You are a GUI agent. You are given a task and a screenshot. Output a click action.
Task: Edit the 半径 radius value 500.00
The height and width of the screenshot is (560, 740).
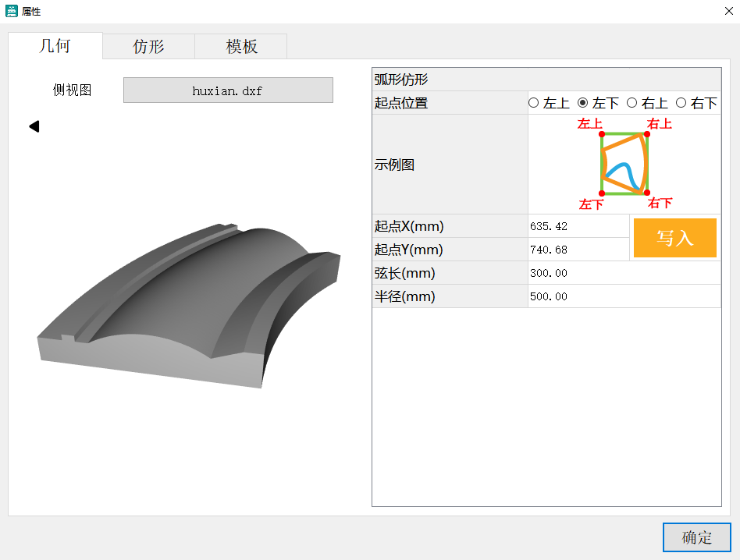(x=578, y=296)
